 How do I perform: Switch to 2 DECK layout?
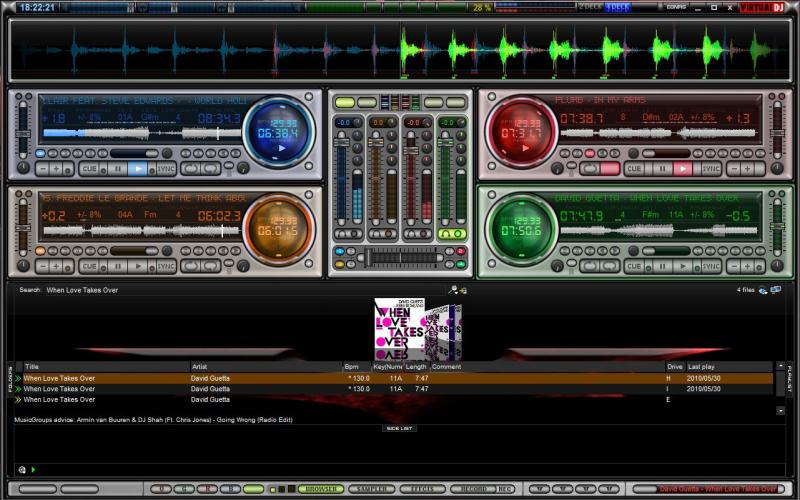[591, 7]
